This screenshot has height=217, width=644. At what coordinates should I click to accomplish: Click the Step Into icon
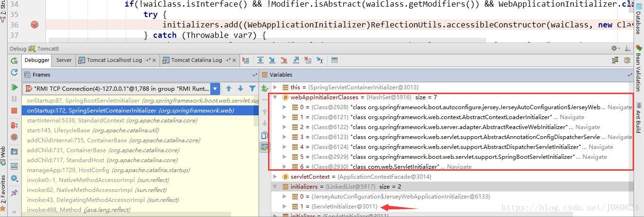click(272, 60)
